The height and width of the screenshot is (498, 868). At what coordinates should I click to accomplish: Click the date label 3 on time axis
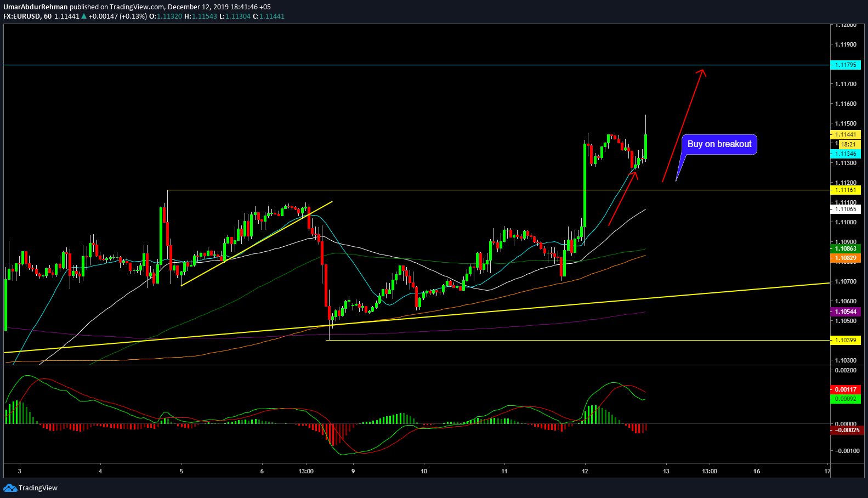[x=20, y=471]
